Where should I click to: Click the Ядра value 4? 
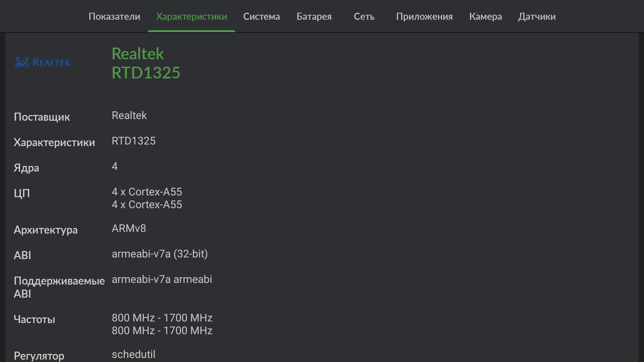(115, 167)
